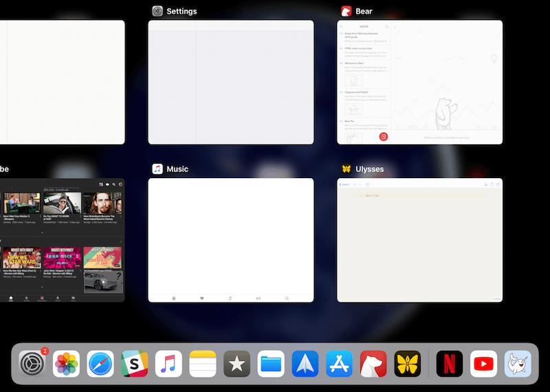Tap camera icon in YouTube card header
Screen dimensions: 550x392
pyautogui.click(x=107, y=184)
